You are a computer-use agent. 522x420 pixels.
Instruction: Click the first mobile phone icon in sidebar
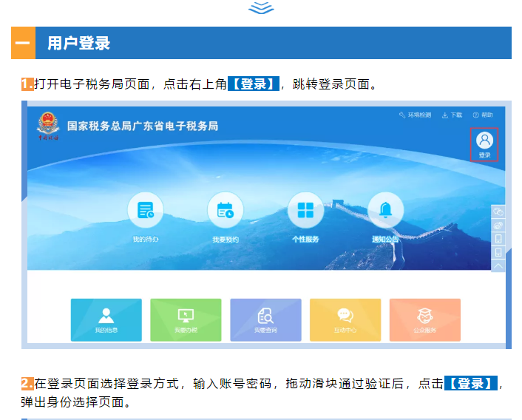pos(498,239)
